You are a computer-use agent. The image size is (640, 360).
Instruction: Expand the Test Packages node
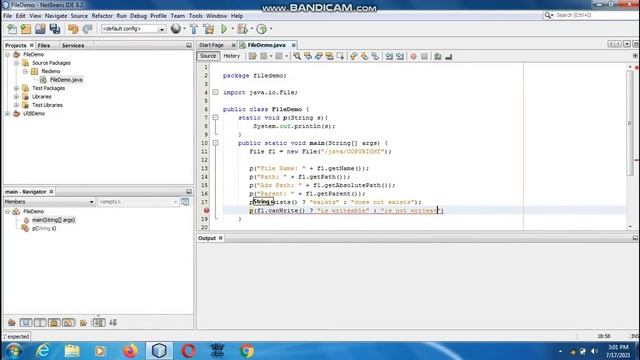16,88
